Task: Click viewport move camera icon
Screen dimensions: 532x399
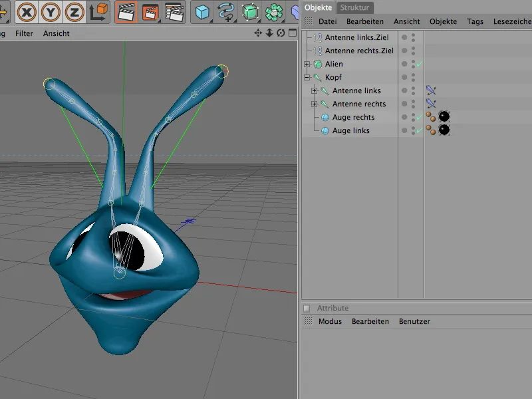Action: coord(258,33)
